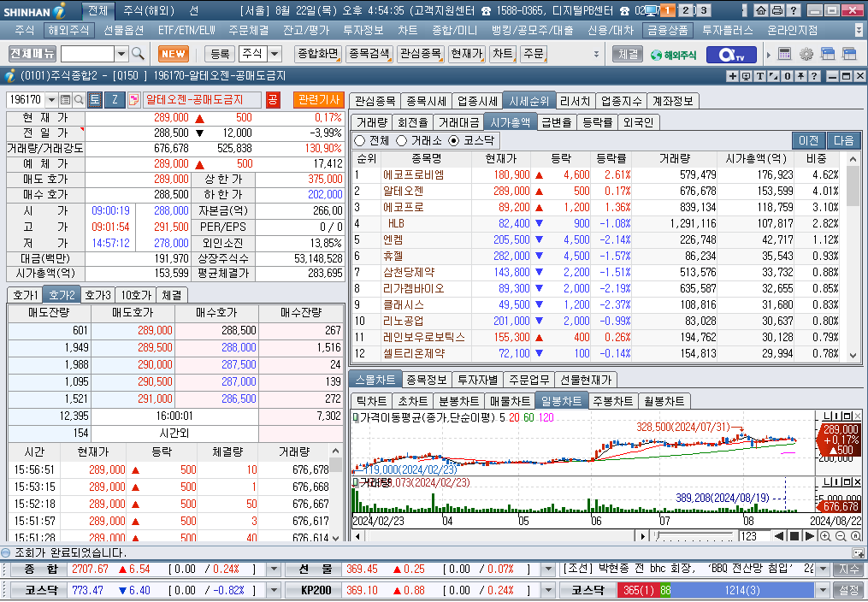The image size is (868, 602).
Task: Open the home icon in title bar
Action: click(x=761, y=10)
